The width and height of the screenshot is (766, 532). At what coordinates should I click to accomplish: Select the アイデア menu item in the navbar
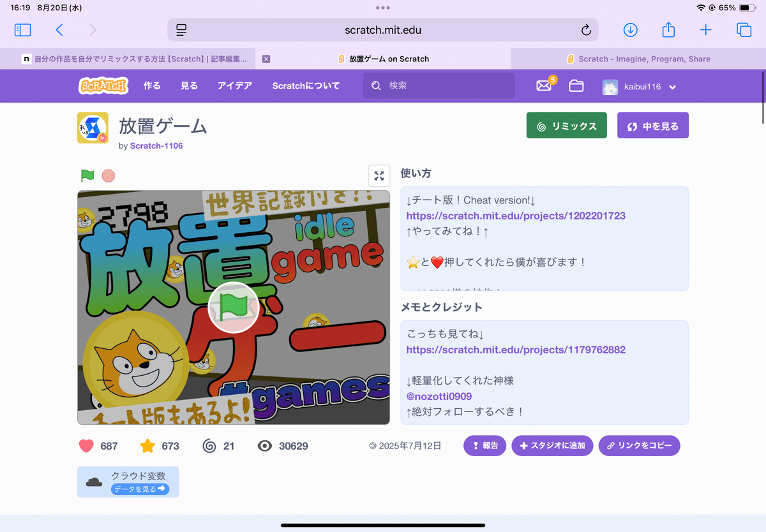pos(234,85)
